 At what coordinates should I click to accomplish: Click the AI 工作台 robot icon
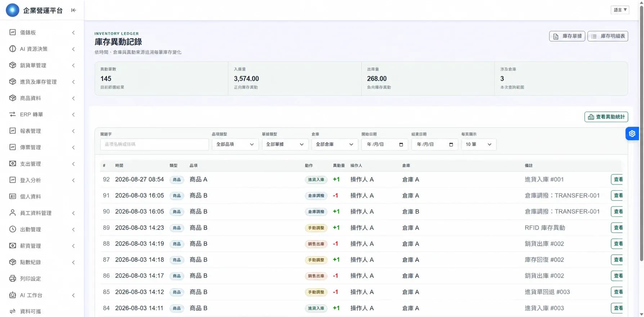[13, 295]
